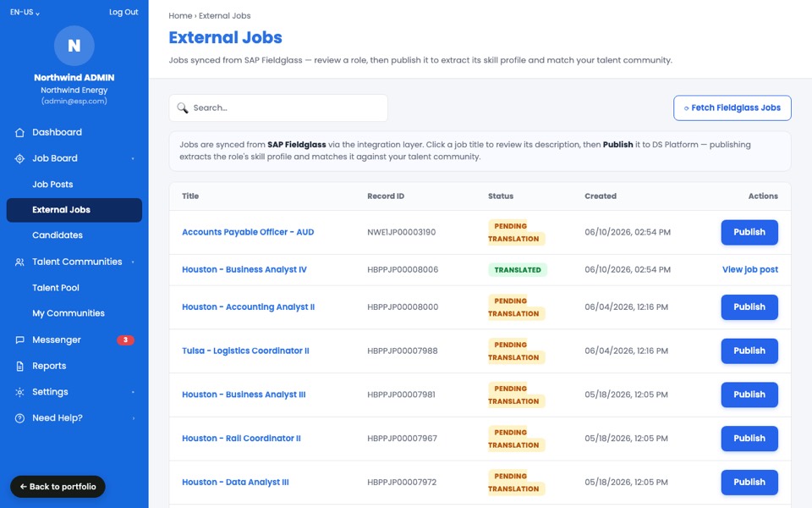Click the Talent Communities people icon
Image resolution: width=812 pixels, height=508 pixels.
(x=19, y=262)
